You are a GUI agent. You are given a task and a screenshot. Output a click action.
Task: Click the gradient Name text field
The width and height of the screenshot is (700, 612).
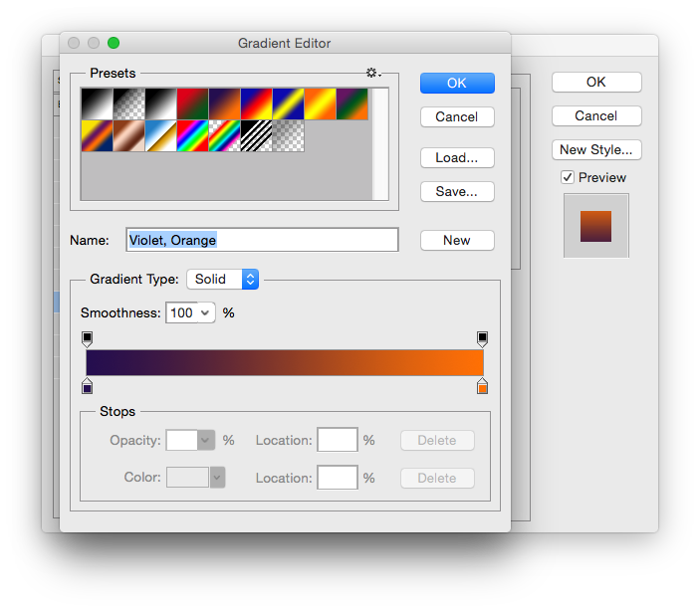point(262,240)
